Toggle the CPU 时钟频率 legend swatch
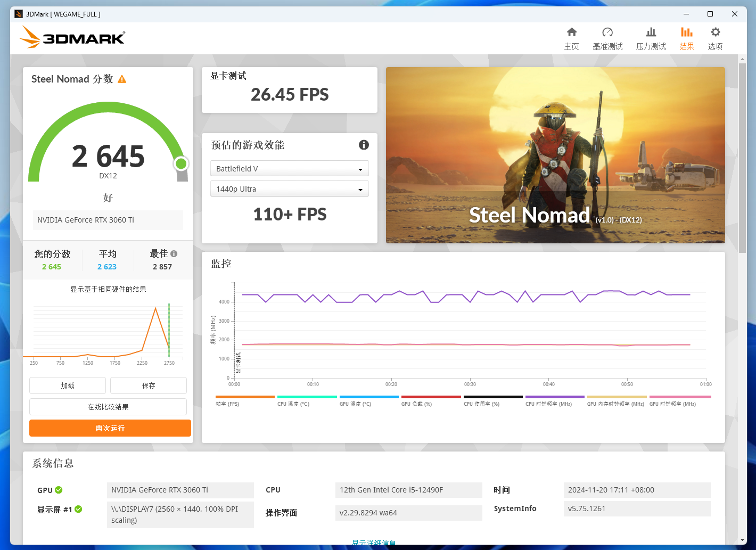756x550 pixels. click(x=555, y=397)
